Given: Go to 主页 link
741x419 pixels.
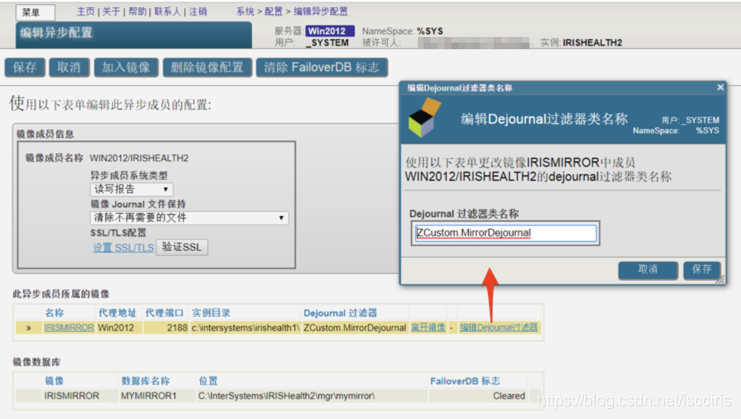Looking at the screenshot, I should (86, 11).
